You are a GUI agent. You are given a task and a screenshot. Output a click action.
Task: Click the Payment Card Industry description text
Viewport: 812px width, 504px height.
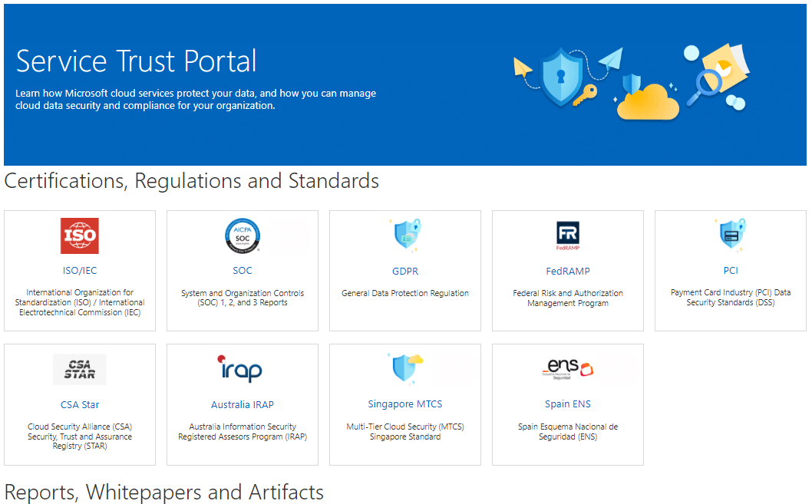point(731,298)
